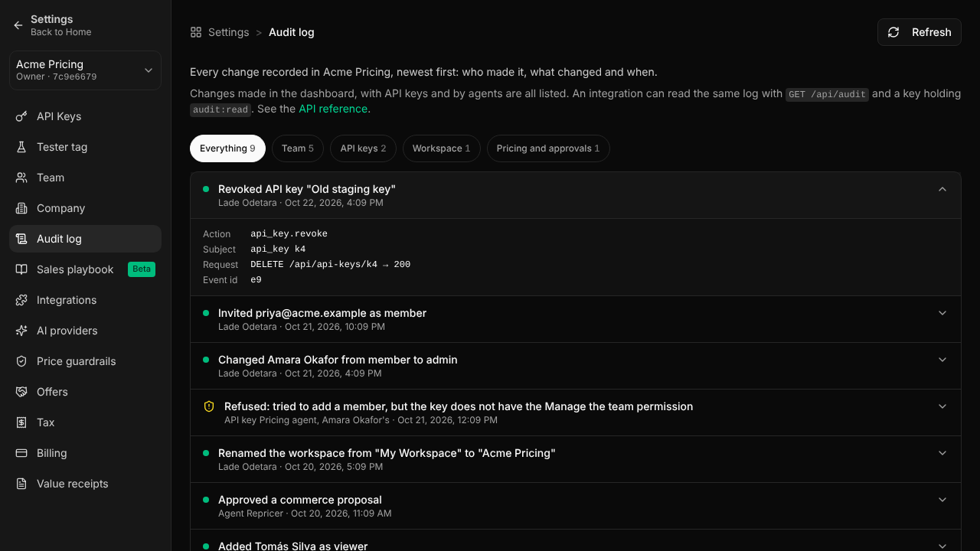The image size is (980, 551).
Task: Click the Company building icon
Action: [x=21, y=208]
